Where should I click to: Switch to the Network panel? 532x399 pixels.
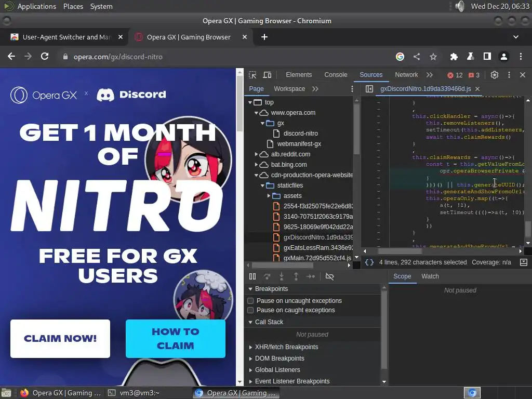(x=406, y=75)
